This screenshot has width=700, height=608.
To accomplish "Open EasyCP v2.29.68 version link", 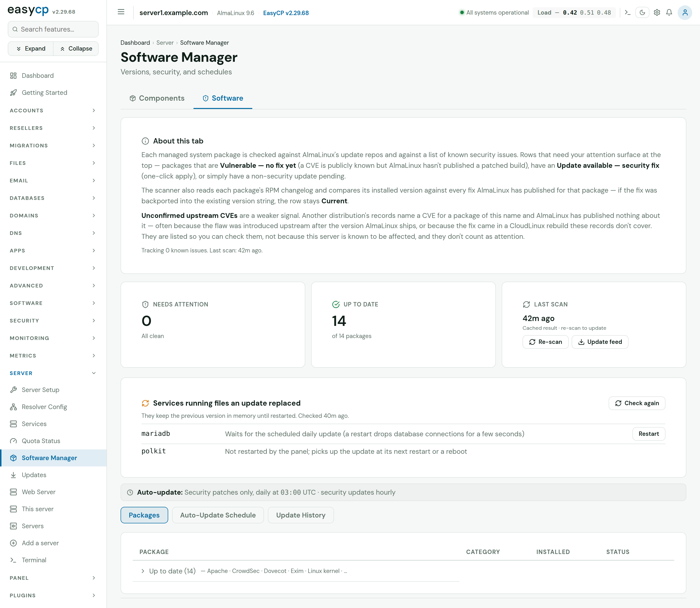I will pyautogui.click(x=286, y=13).
